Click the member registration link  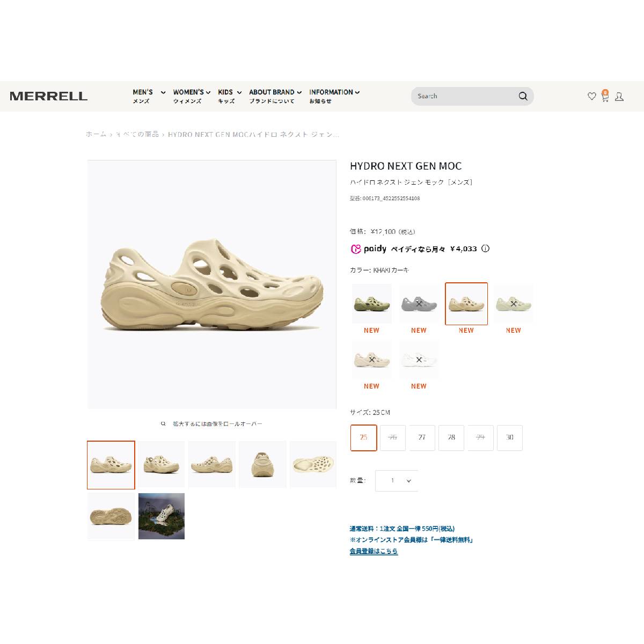[x=374, y=551]
